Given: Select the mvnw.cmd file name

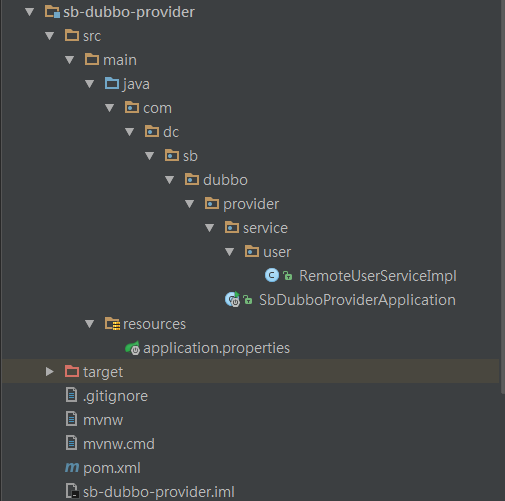Looking at the screenshot, I should point(119,444).
